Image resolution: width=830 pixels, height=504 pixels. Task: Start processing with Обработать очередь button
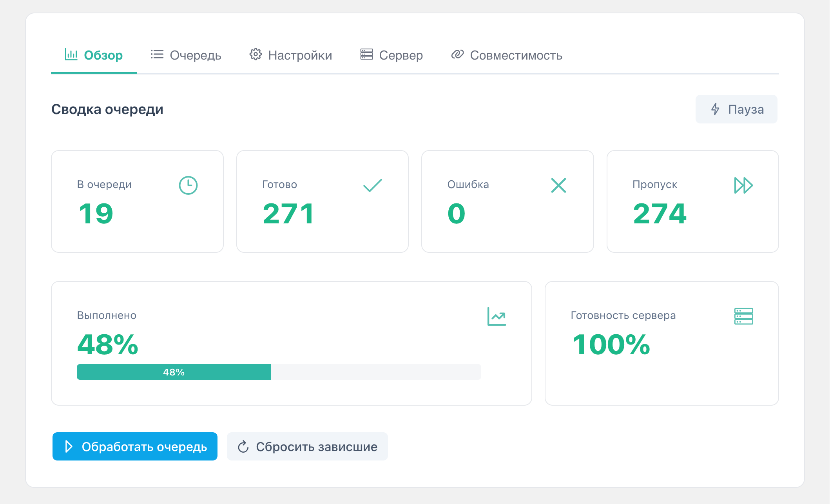click(135, 446)
